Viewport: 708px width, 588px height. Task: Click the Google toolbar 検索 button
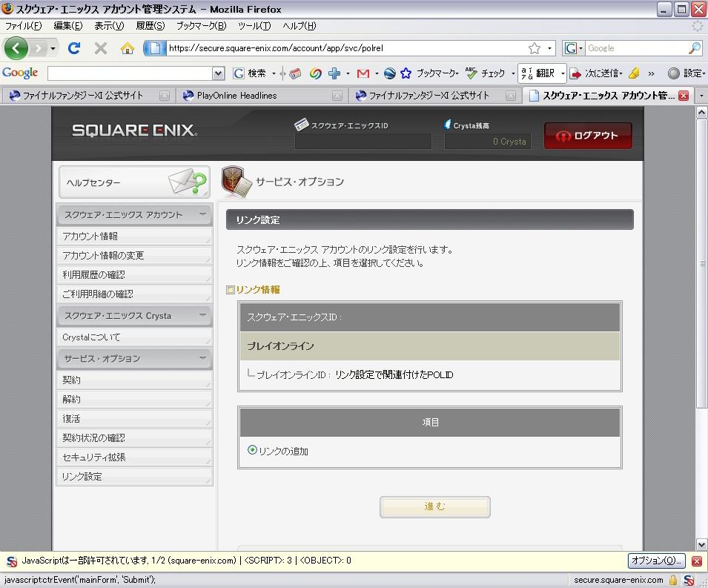(x=250, y=73)
